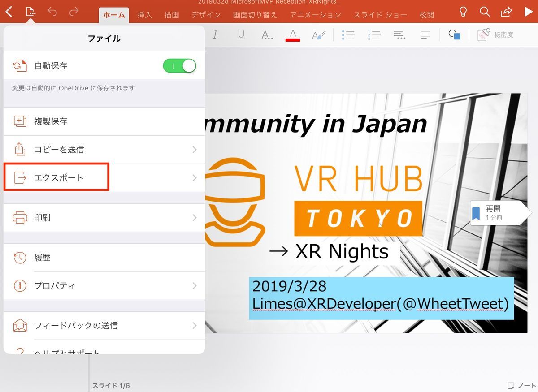Open the ノート notes pane
This screenshot has width=538, height=392.
point(522,385)
